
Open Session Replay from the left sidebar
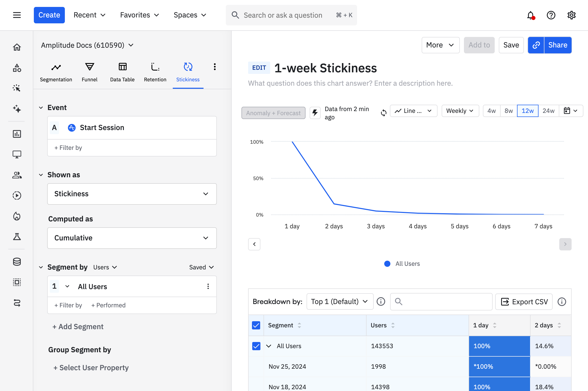click(17, 195)
